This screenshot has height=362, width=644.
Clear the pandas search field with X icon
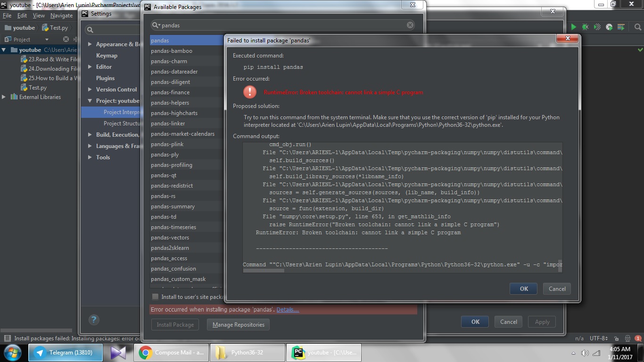tap(410, 25)
